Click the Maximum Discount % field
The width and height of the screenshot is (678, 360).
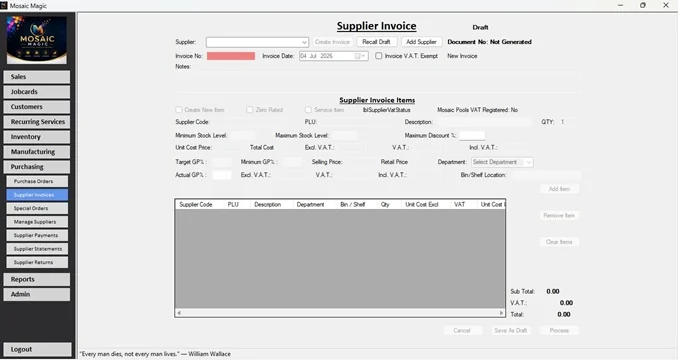(x=472, y=136)
